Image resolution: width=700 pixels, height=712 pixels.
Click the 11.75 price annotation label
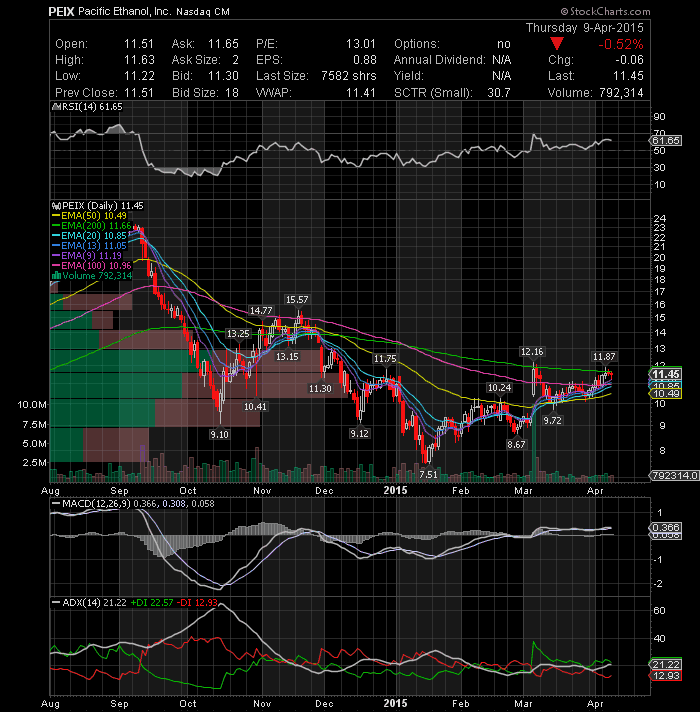[x=385, y=359]
